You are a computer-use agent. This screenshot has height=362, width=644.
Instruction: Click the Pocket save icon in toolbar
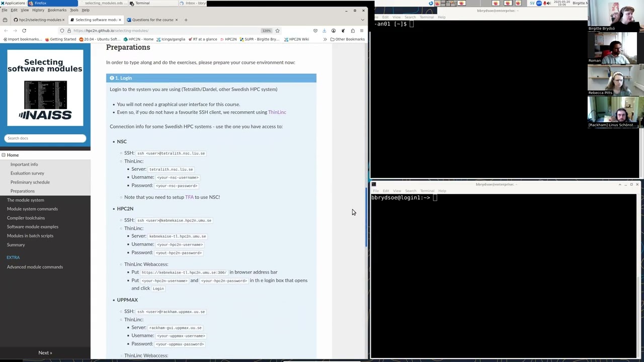coord(315,31)
